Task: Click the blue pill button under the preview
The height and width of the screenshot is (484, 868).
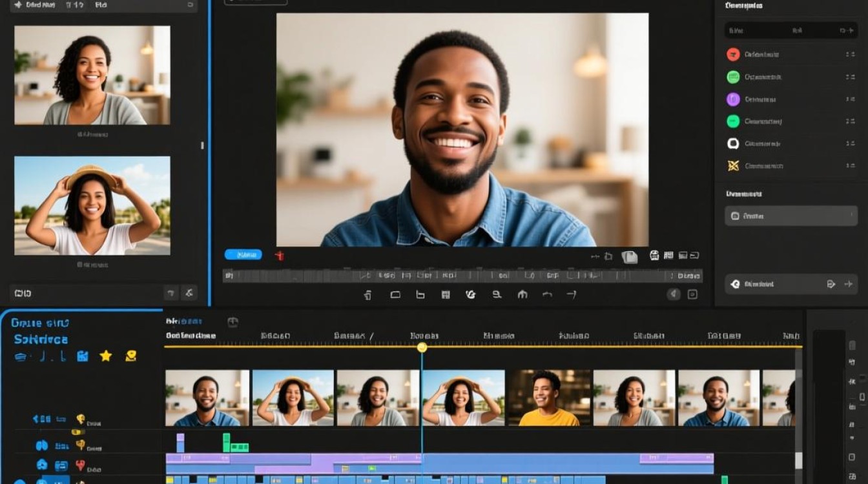Action: click(x=243, y=255)
